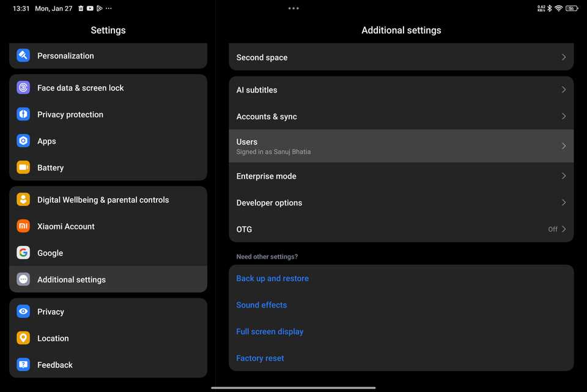587x392 pixels.
Task: Select the Face data & screen lock icon
Action: click(x=23, y=87)
